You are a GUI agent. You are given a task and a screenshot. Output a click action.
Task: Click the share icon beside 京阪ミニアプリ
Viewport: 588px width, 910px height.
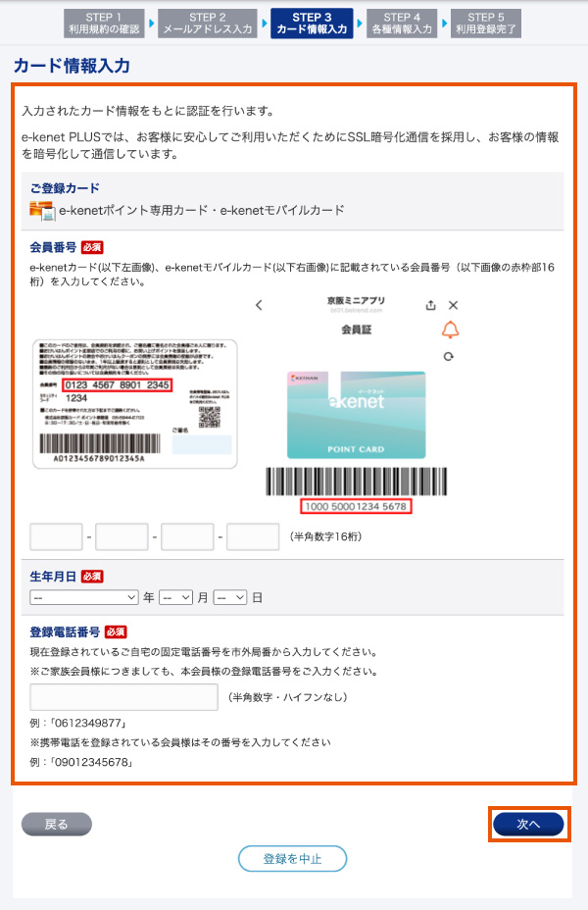430,305
